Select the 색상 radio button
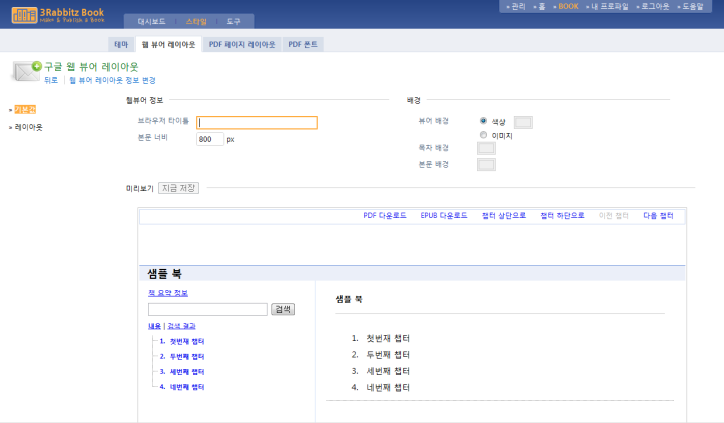 click(x=484, y=121)
